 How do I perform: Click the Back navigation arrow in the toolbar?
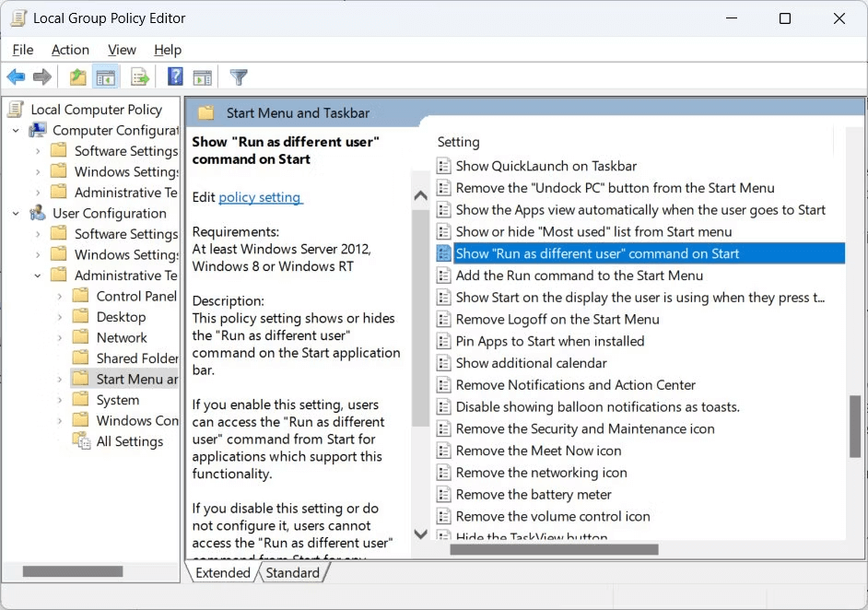[15, 76]
